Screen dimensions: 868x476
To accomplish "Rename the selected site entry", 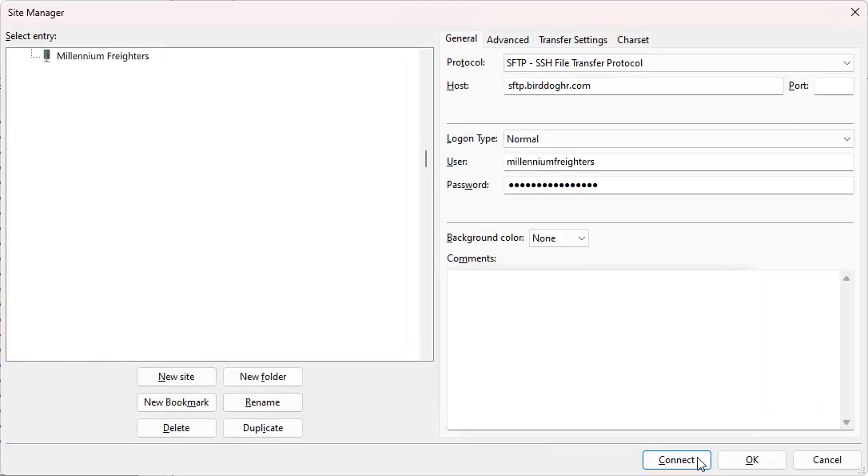I will coord(263,402).
